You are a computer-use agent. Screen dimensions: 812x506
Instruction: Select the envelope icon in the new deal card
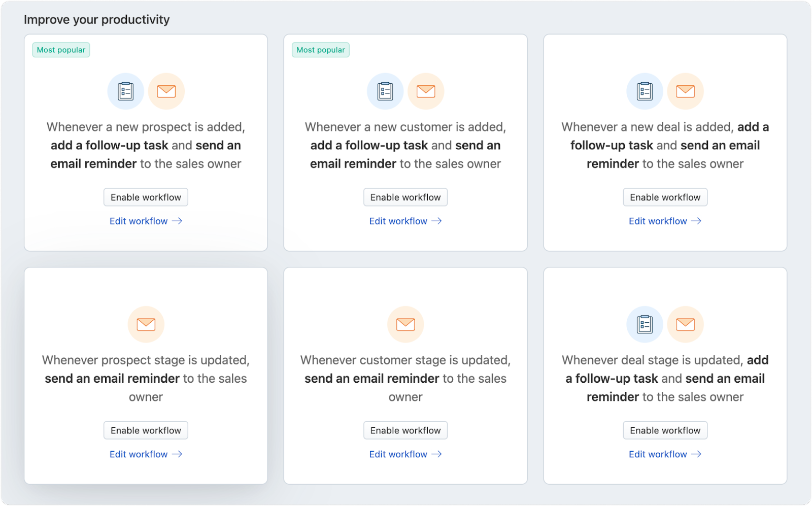point(686,91)
